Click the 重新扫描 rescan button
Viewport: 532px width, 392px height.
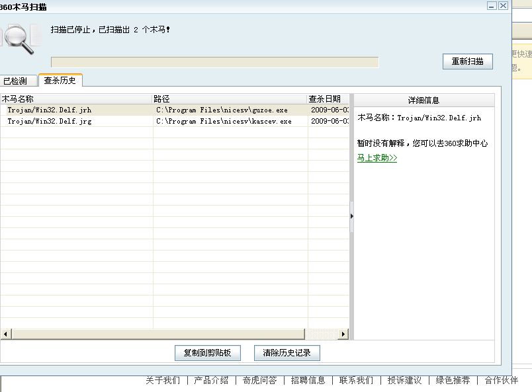coord(468,61)
